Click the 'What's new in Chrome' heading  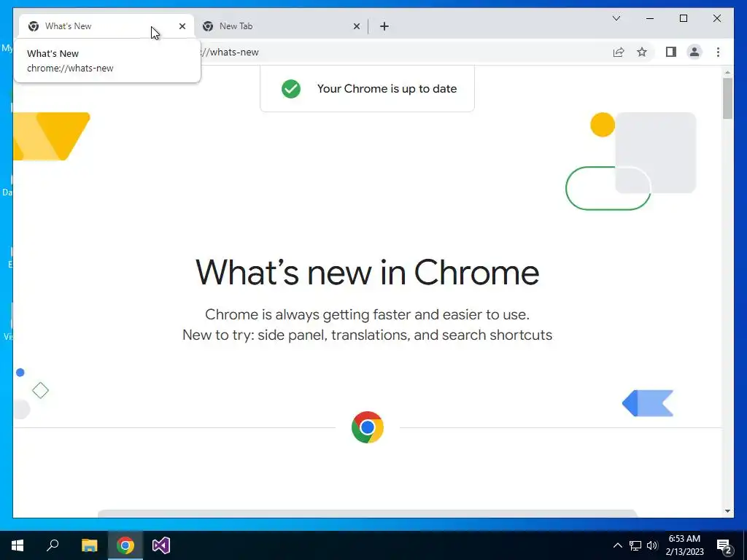368,273
